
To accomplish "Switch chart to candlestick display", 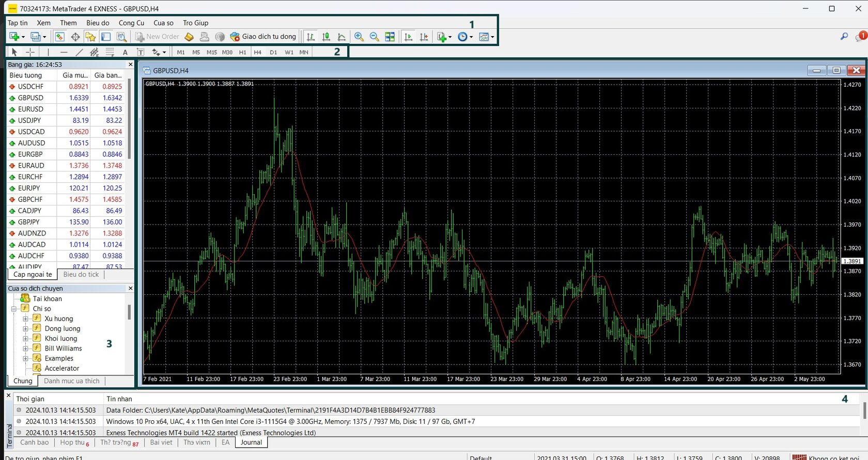I will (326, 37).
